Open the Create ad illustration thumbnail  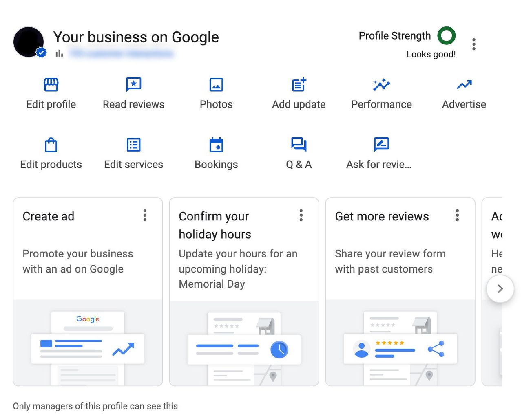(x=88, y=343)
